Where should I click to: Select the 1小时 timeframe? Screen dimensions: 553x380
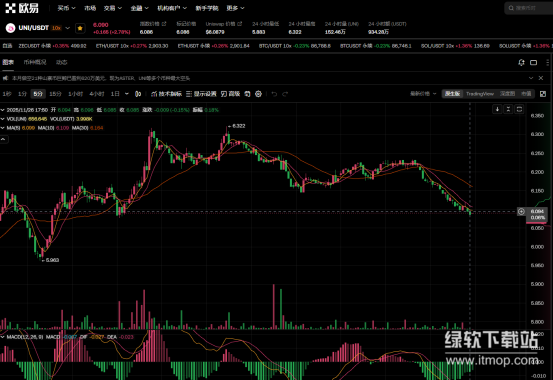click(x=75, y=94)
